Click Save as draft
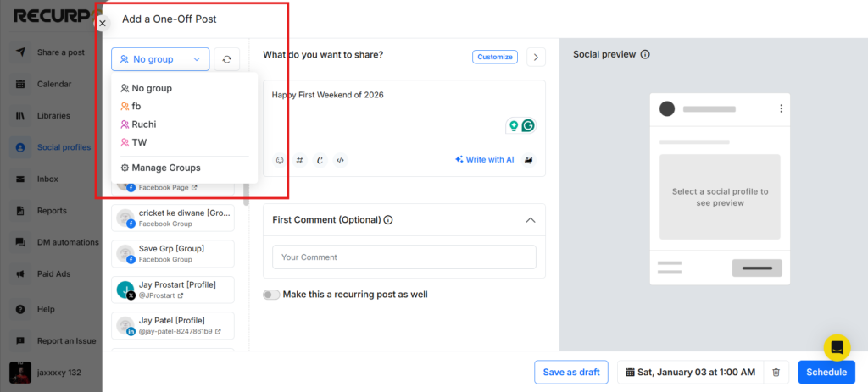Image resolution: width=868 pixels, height=392 pixels. click(x=571, y=372)
